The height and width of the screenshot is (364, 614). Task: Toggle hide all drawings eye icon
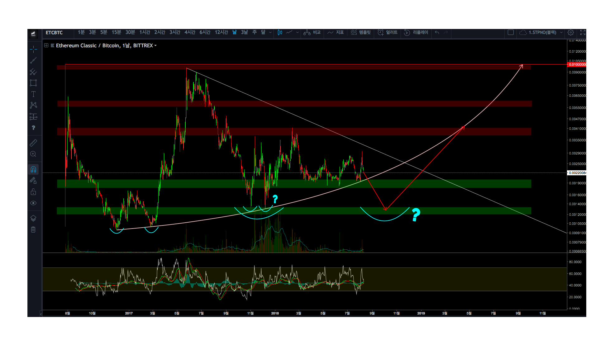(33, 203)
